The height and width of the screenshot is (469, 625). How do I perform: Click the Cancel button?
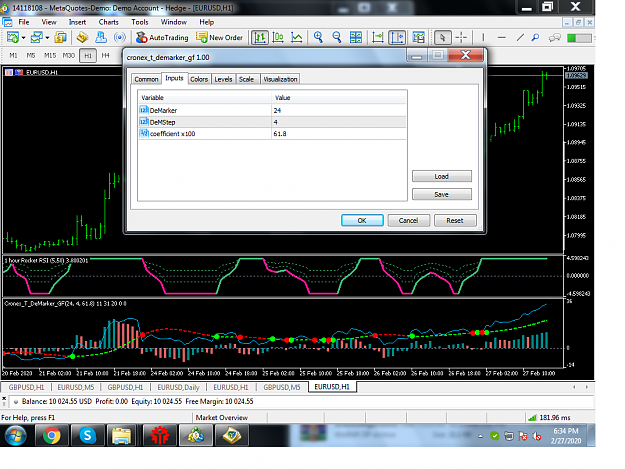click(409, 220)
